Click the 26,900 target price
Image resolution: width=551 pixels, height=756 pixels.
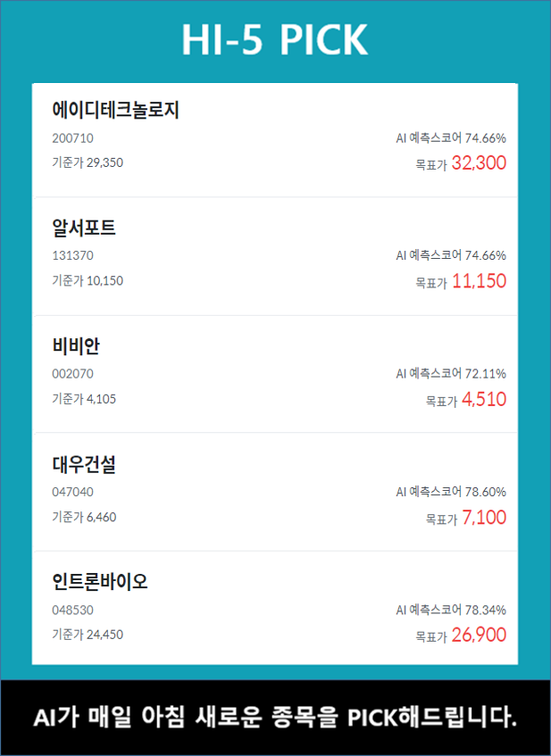(479, 636)
